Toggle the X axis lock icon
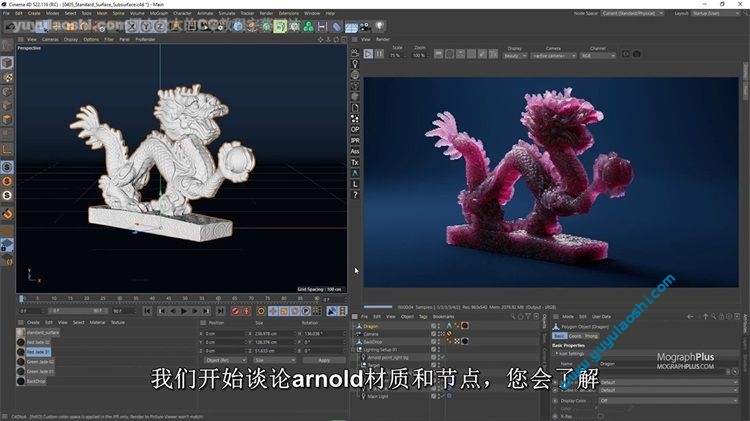 pos(132,26)
